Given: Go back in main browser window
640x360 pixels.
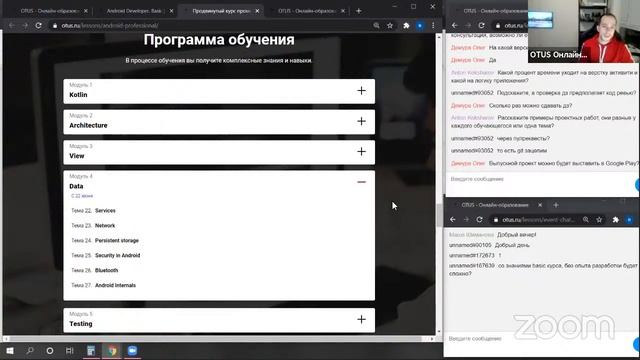Looking at the screenshot, I should coord(11,25).
